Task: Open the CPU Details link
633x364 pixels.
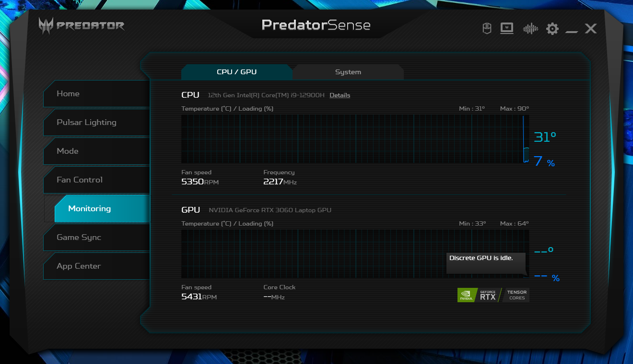Action: (x=340, y=95)
